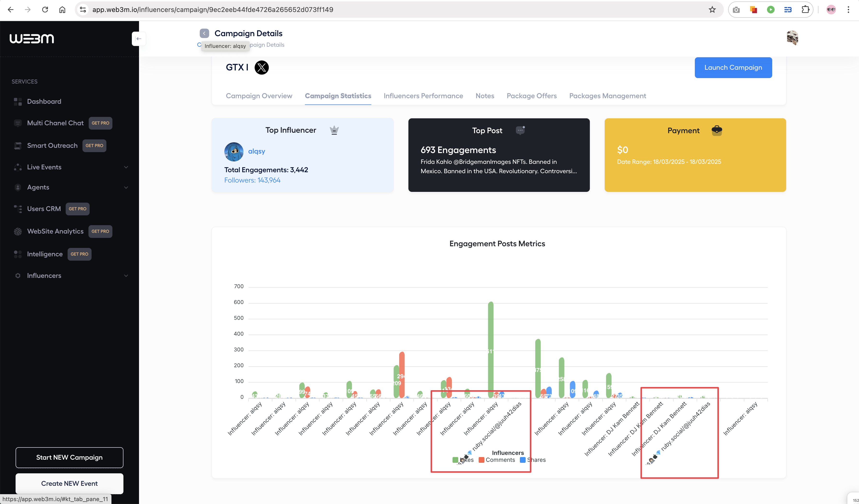Bookmark this page with the star icon
This screenshot has width=859, height=504.
712,10
